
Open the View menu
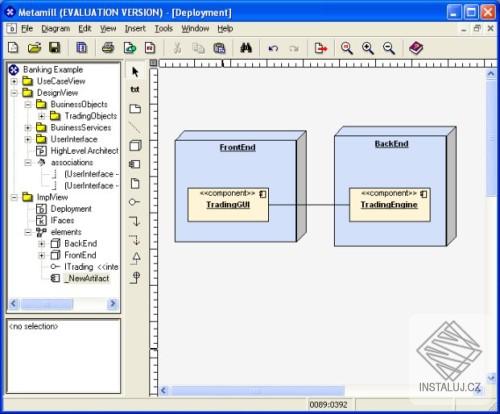pos(108,29)
